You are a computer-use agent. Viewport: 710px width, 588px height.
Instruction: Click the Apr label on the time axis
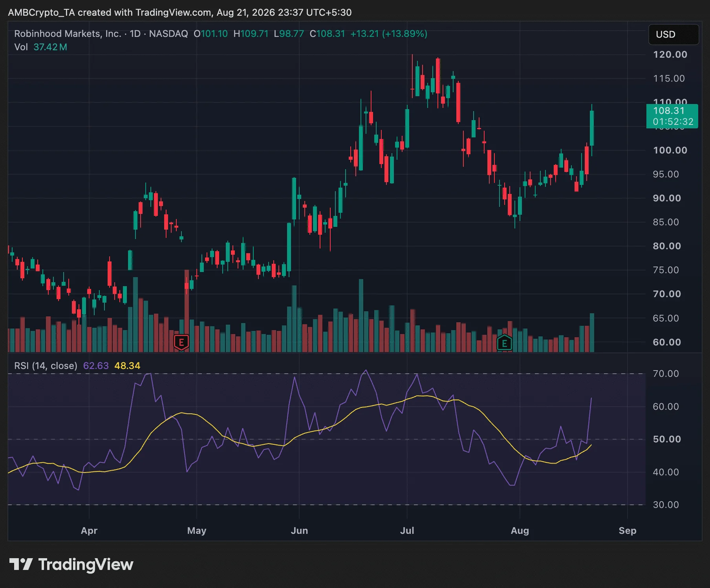[x=89, y=531]
